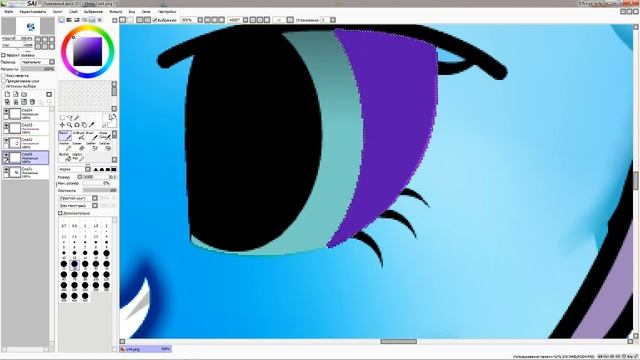The height and width of the screenshot is (360, 640).
Task: Create a new normal layer
Action: 7,94
